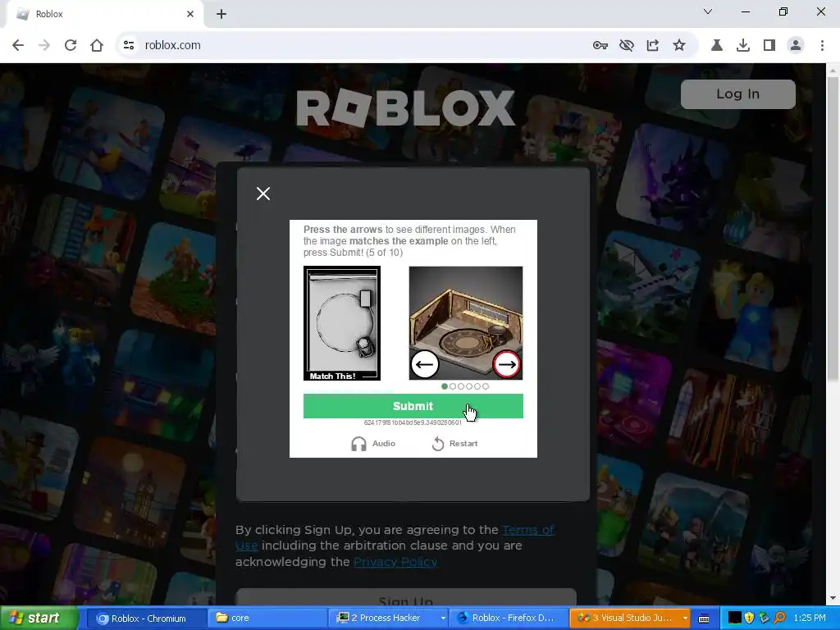Click the browser forward arrow
The width and height of the screenshot is (840, 630).
(44, 45)
